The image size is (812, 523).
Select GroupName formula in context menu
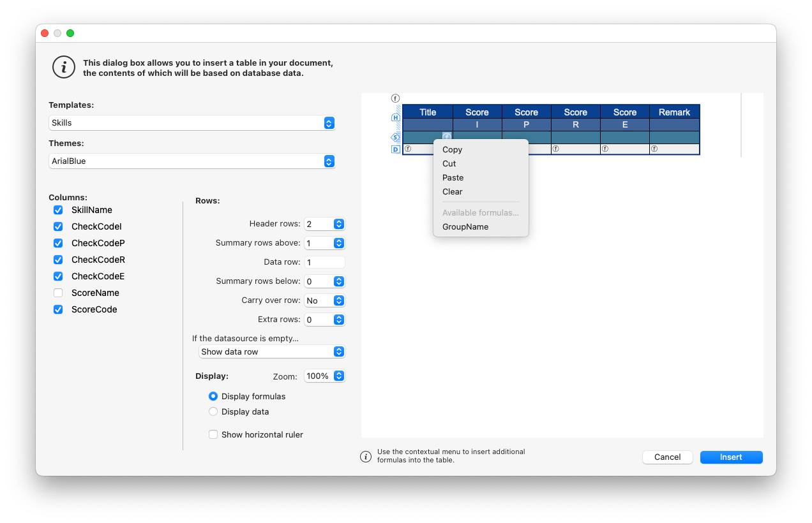(x=465, y=226)
